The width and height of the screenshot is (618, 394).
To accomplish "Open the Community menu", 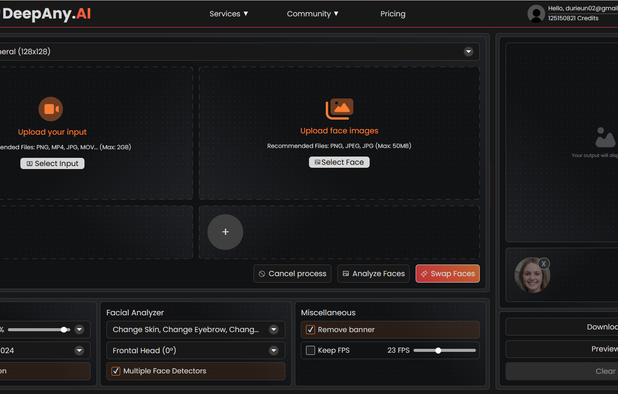I will point(312,14).
